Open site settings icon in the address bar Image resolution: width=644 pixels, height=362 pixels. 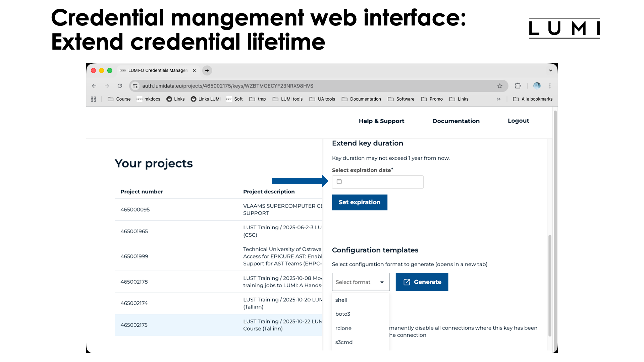tap(135, 86)
